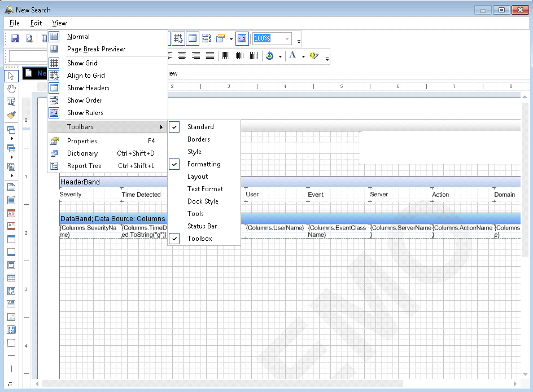Open Dictionary from the View menu
Viewport: 533px width, 392px height.
[x=107, y=153]
